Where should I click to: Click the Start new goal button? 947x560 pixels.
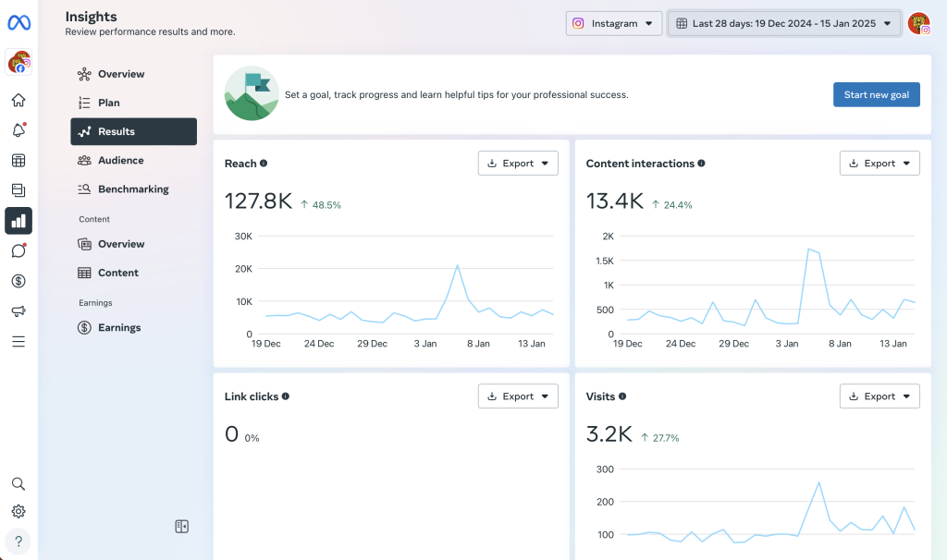877,95
